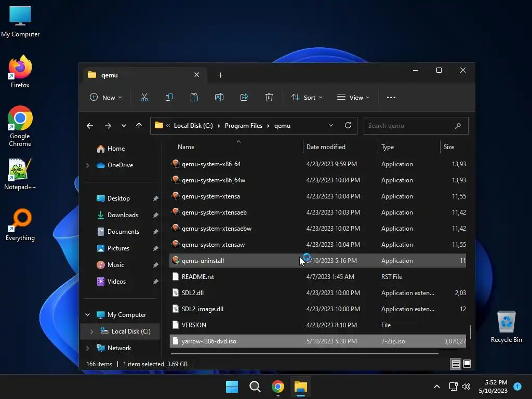Click the Paste clipboard icon
The width and height of the screenshot is (532, 399).
point(194,97)
